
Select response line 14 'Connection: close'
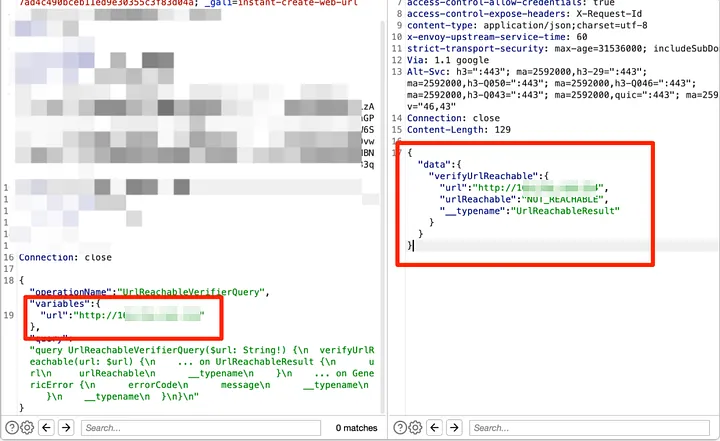(x=453, y=118)
